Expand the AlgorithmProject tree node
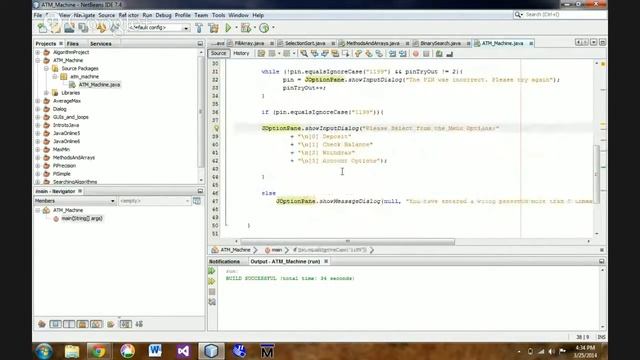 [38, 52]
